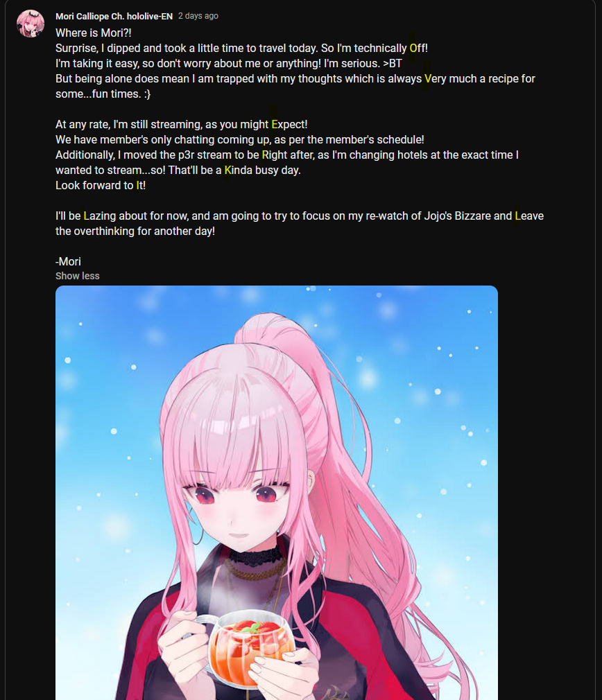The image size is (602, 700).
Task: Click the 'the overthinking for another day!' line
Action: pyautogui.click(x=135, y=231)
